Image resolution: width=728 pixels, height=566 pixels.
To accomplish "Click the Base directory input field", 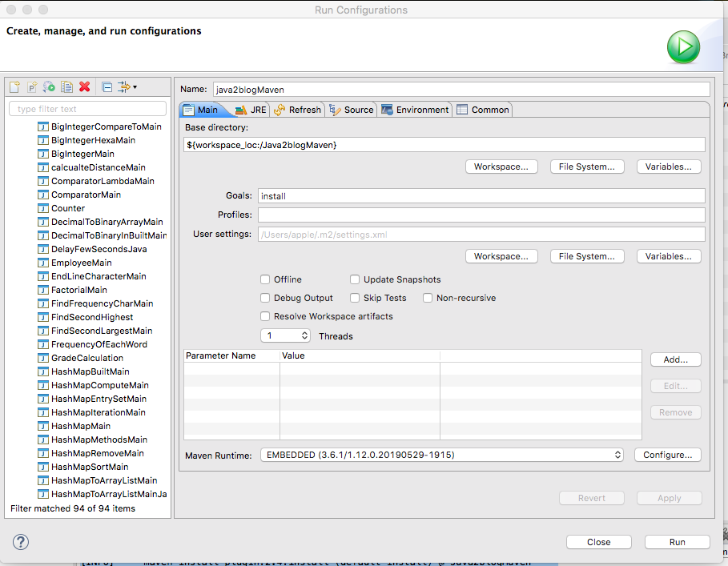I will (444, 145).
